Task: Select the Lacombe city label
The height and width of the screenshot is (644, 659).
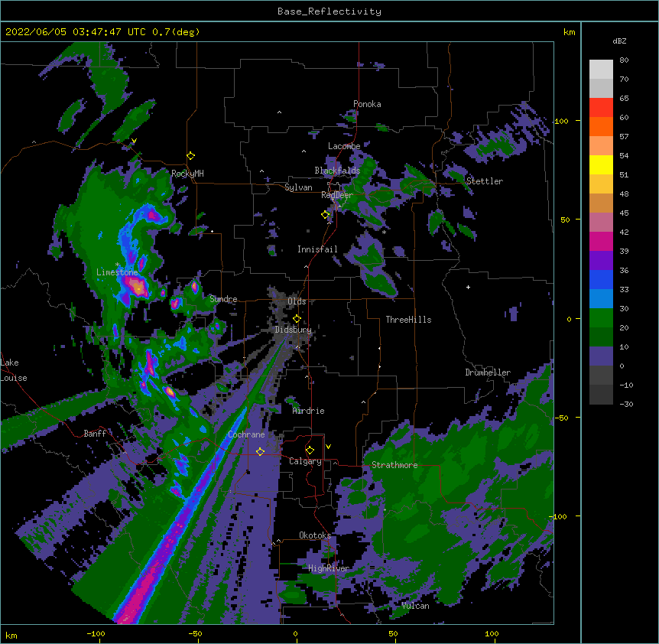Action: pyautogui.click(x=344, y=146)
